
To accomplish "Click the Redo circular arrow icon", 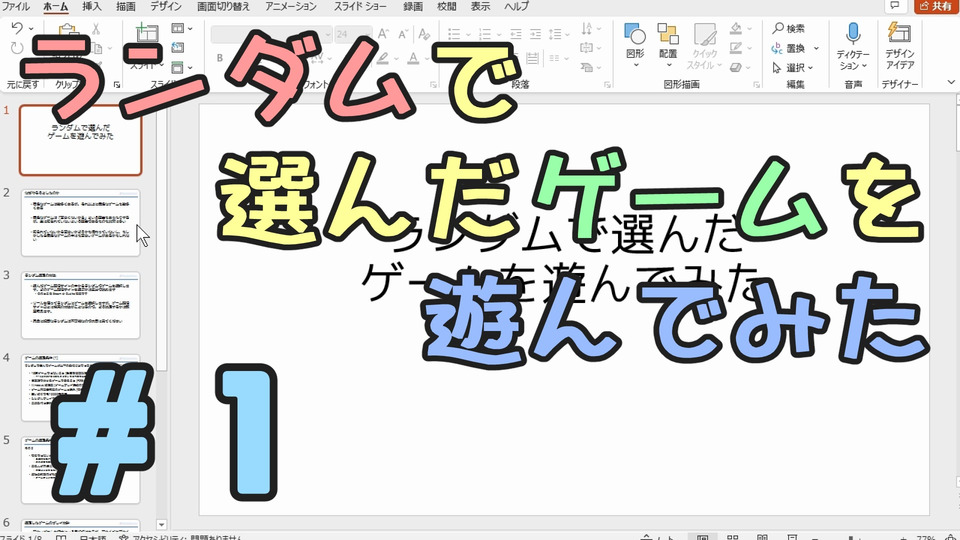I will [x=17, y=48].
